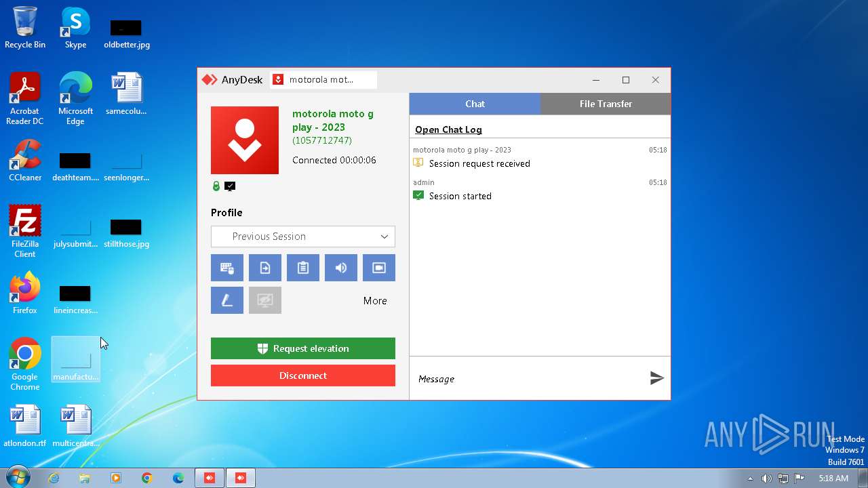The width and height of the screenshot is (868, 488).
Task: Switch to first AnyDesk taskbar button
Action: click(x=210, y=478)
